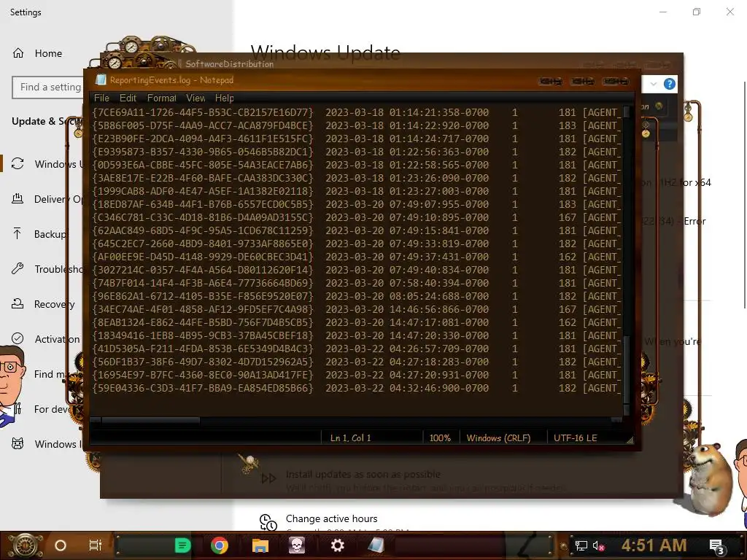The height and width of the screenshot is (560, 747).
Task: Click the blue help question mark icon
Action: [670, 85]
